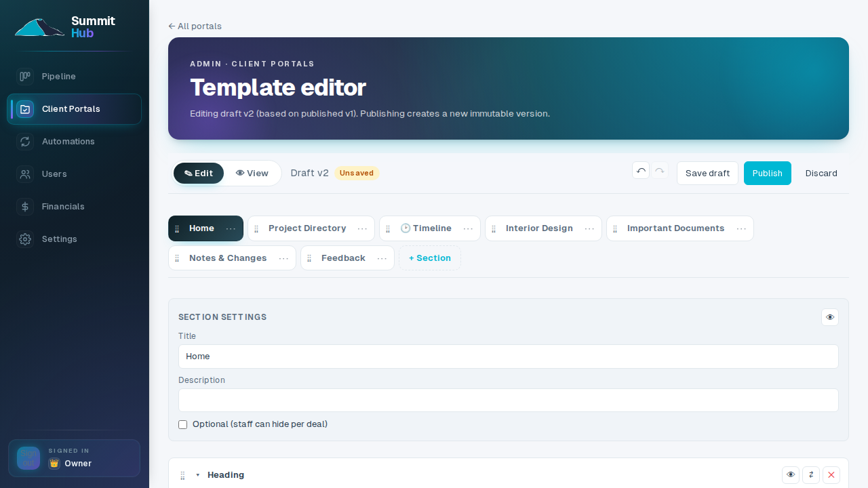The height and width of the screenshot is (488, 868).
Task: Undo the last change
Action: pyautogui.click(x=641, y=170)
